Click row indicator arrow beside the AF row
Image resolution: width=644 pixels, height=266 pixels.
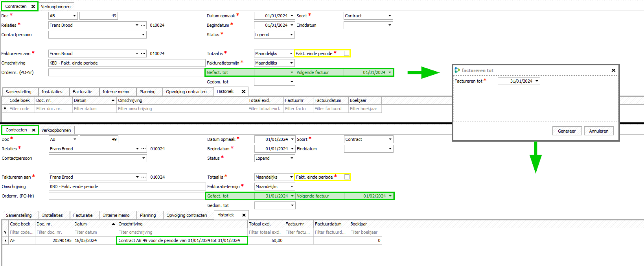[x=5, y=240]
